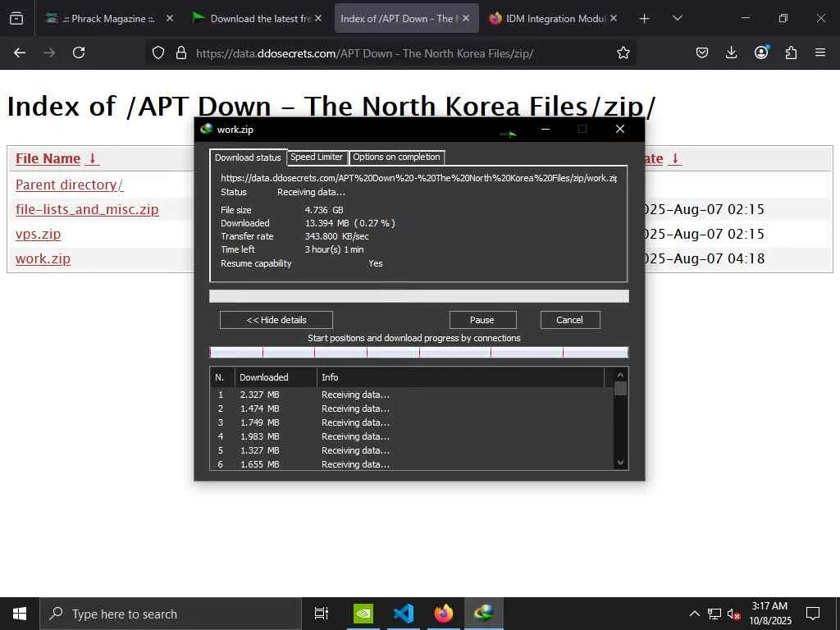This screenshot has height=630, width=840.
Task: Select connection 3 row with 1.749 MB
Action: coord(412,422)
